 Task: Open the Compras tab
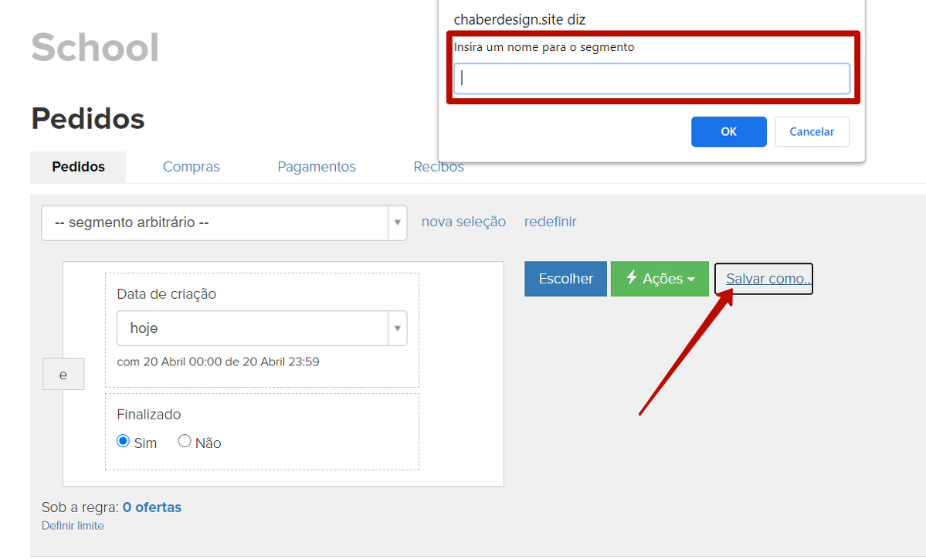point(191,167)
